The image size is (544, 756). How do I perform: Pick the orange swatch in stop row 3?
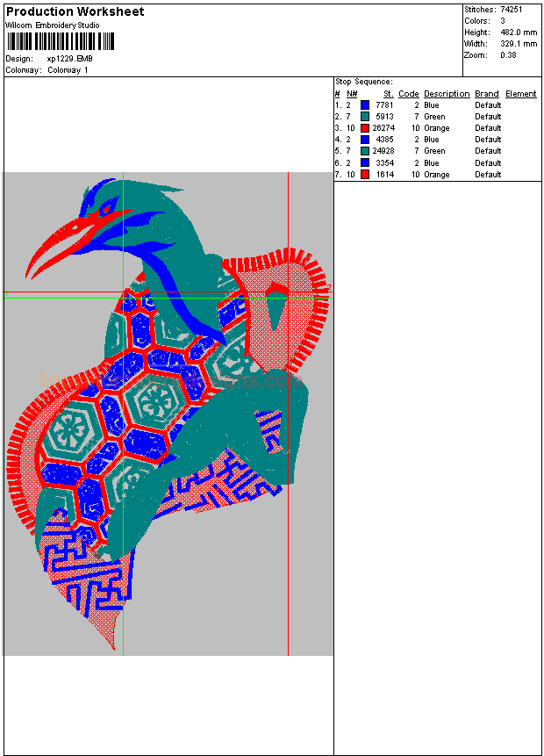(x=364, y=128)
